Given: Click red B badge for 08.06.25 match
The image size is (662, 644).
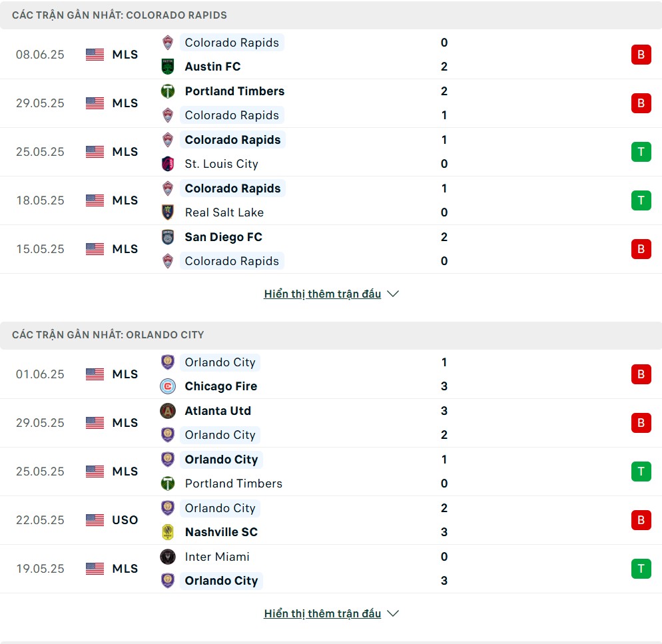Looking at the screenshot, I should pyautogui.click(x=641, y=55).
